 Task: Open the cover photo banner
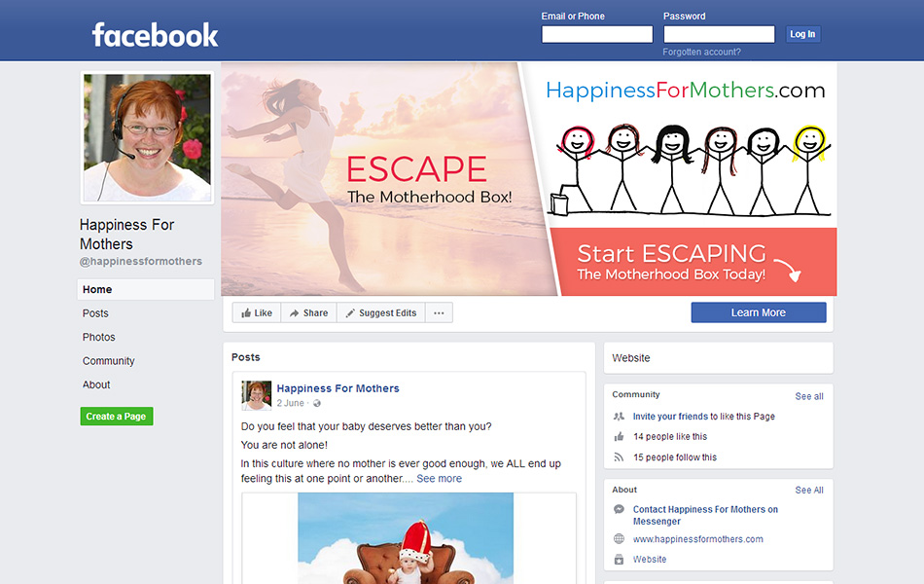pos(528,179)
